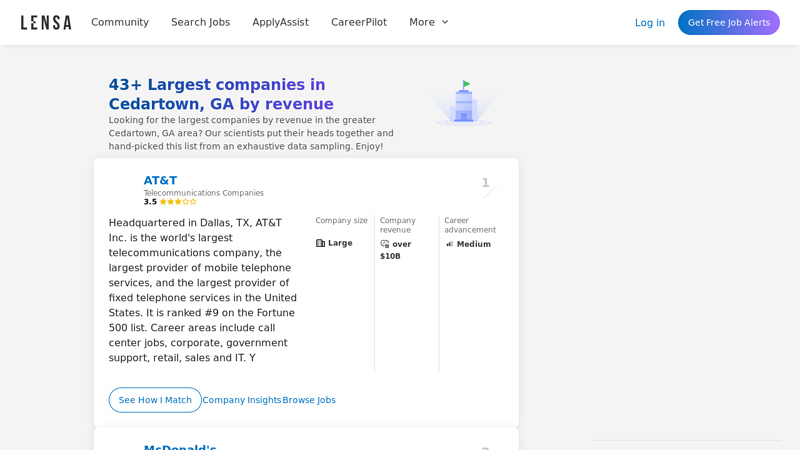The height and width of the screenshot is (450, 800).
Task: Expand the More menu chevron
Action: tap(445, 22)
